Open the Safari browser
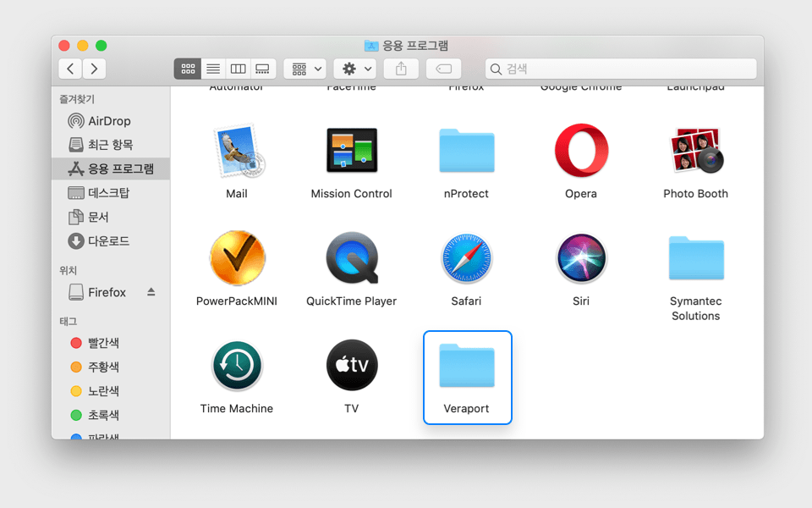Image resolution: width=812 pixels, height=508 pixels. (x=466, y=259)
